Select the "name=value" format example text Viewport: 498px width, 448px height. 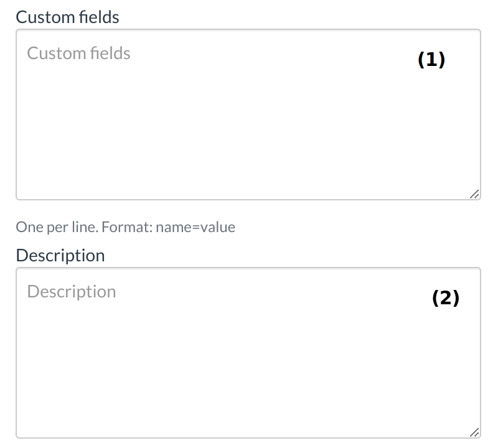click(x=195, y=227)
